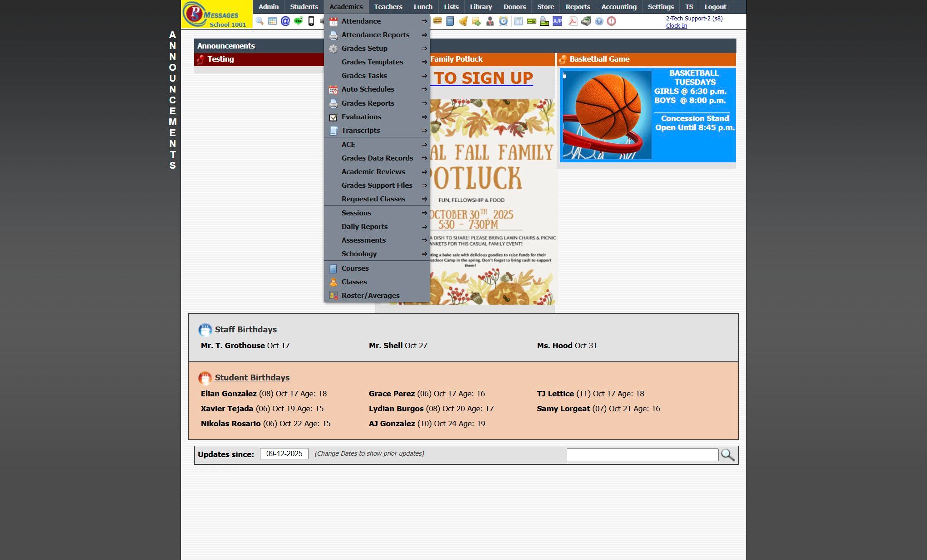The image size is (927, 560).
Task: Choose Classes in the Academics menu
Action: (x=354, y=282)
